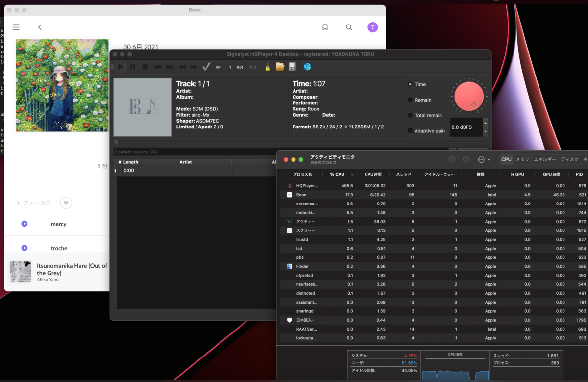
Task: Skip to next track in HQPlayer
Action: point(170,67)
